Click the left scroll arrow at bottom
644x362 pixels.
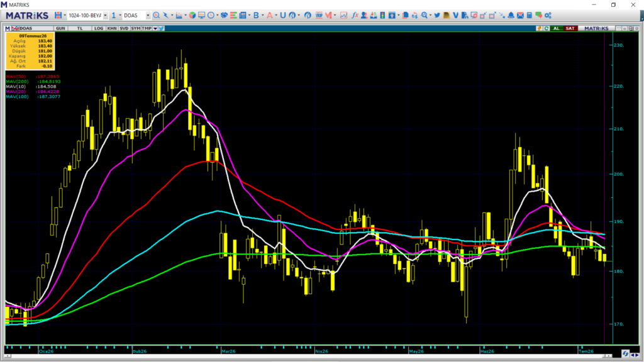[8, 356]
